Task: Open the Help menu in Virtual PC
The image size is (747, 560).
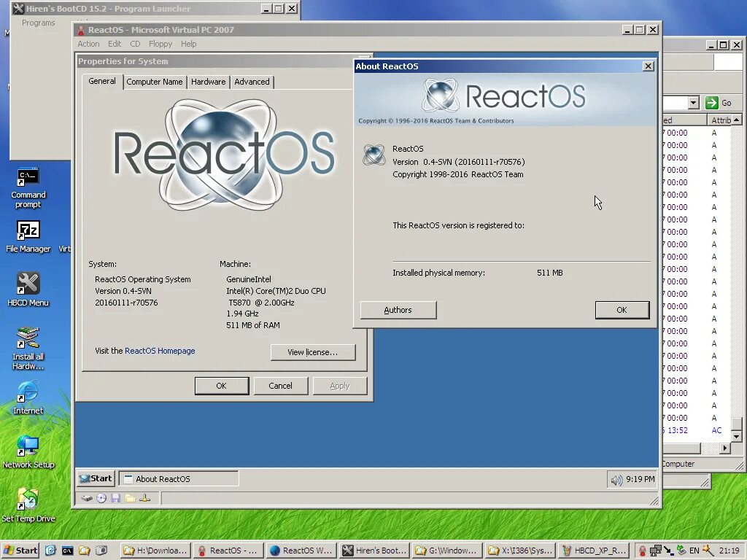Action: click(189, 44)
